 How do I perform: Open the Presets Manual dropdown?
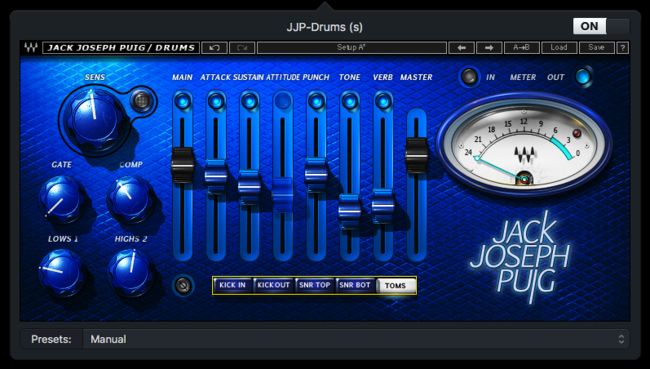356,339
